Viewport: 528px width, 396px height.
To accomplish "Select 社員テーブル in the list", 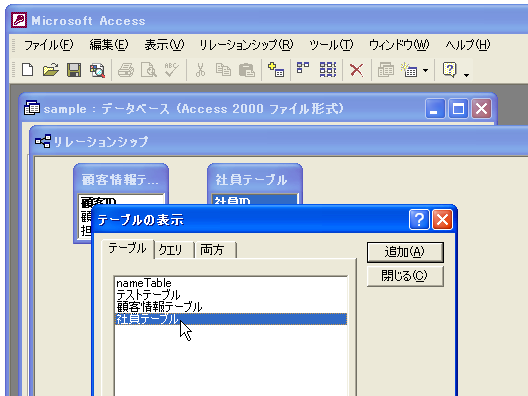I will click(231, 319).
